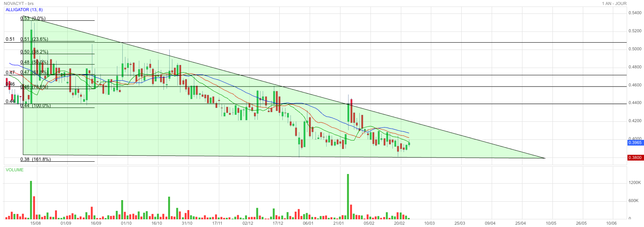Select Fibonacci label 0.46 (78.6%)
The image size is (644, 227).
pos(34,86)
